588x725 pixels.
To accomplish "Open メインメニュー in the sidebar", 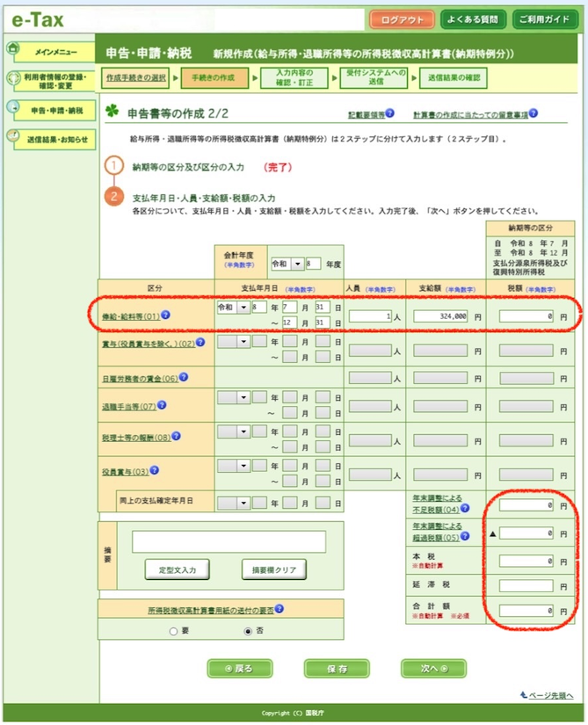I will tap(55, 52).
